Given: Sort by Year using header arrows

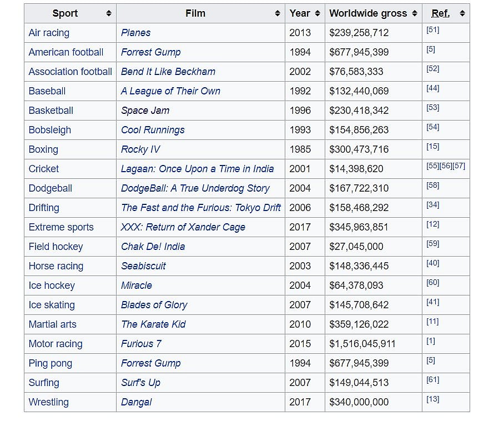Looking at the screenshot, I should tap(317, 13).
